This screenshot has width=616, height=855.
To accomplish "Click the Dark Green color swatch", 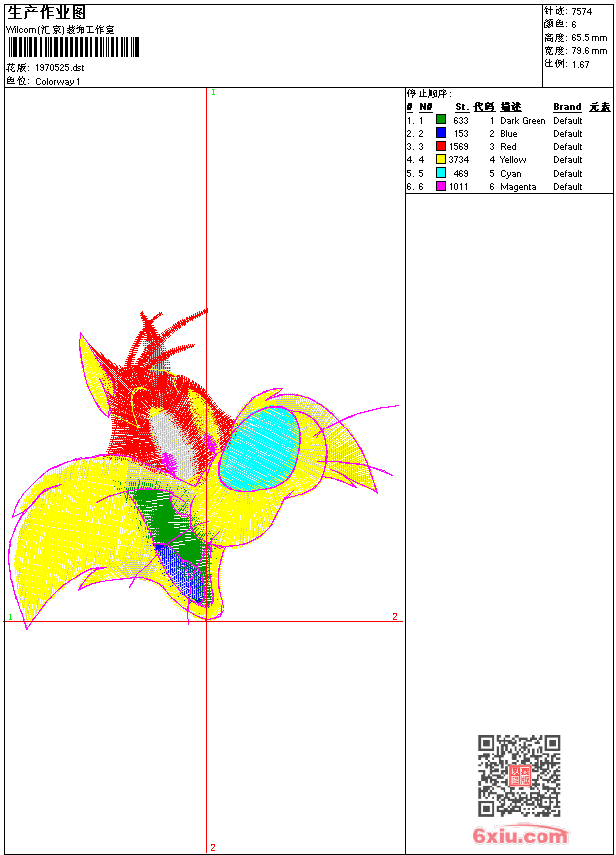I will 441,120.
